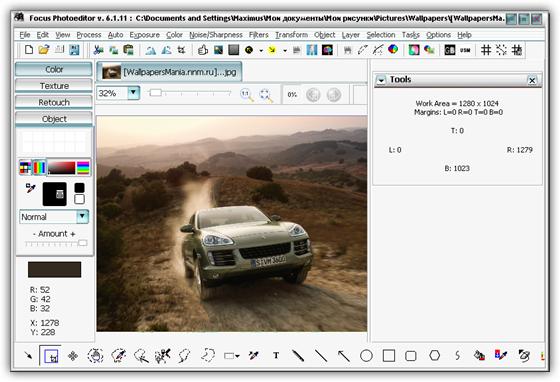Image resolution: width=560 pixels, height=382 pixels.
Task: Click the grid hash toolbar icon
Action: [x=486, y=50]
